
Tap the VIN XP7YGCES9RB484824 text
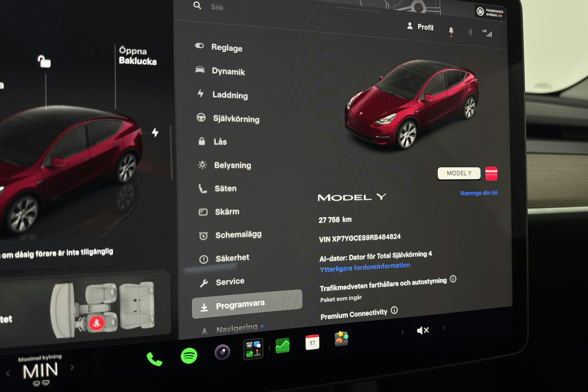tap(360, 238)
